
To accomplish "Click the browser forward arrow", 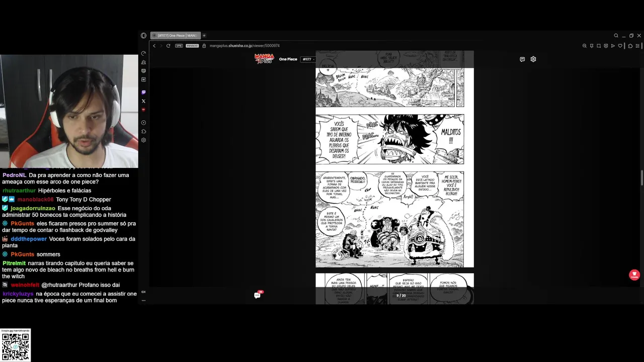I will 161,46.
